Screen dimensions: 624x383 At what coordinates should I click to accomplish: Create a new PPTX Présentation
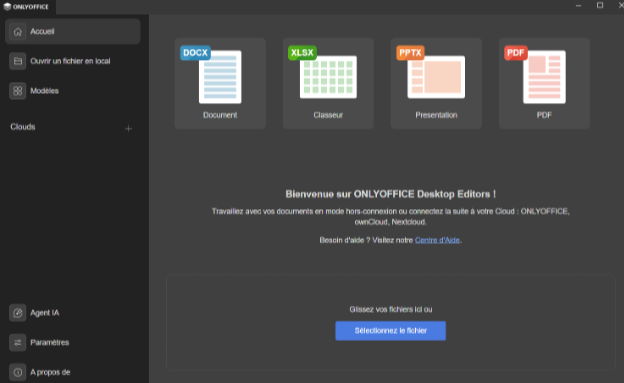(436, 83)
